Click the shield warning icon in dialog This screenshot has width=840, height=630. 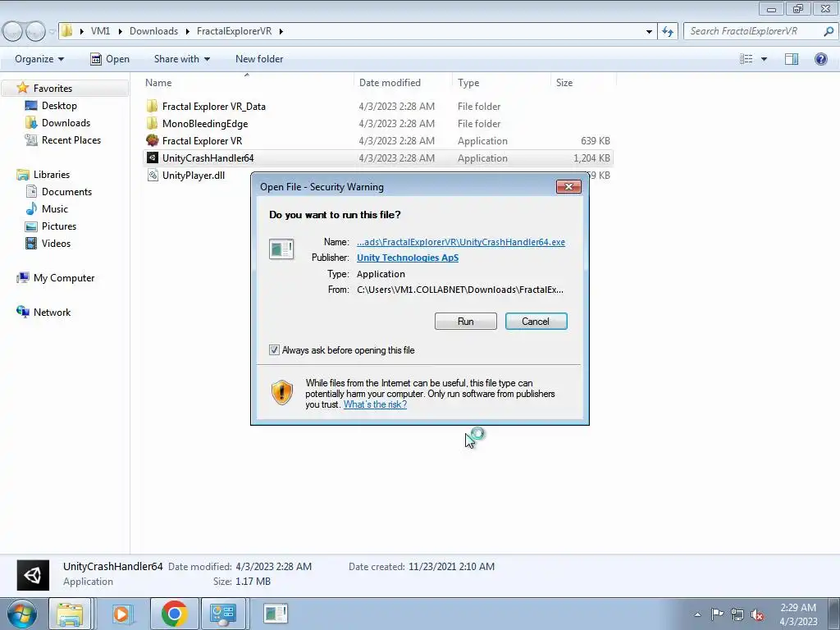[282, 392]
